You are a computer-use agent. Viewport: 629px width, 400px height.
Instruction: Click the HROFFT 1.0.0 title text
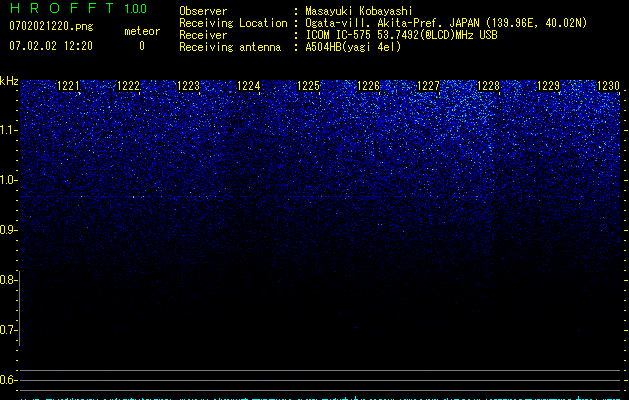click(78, 8)
